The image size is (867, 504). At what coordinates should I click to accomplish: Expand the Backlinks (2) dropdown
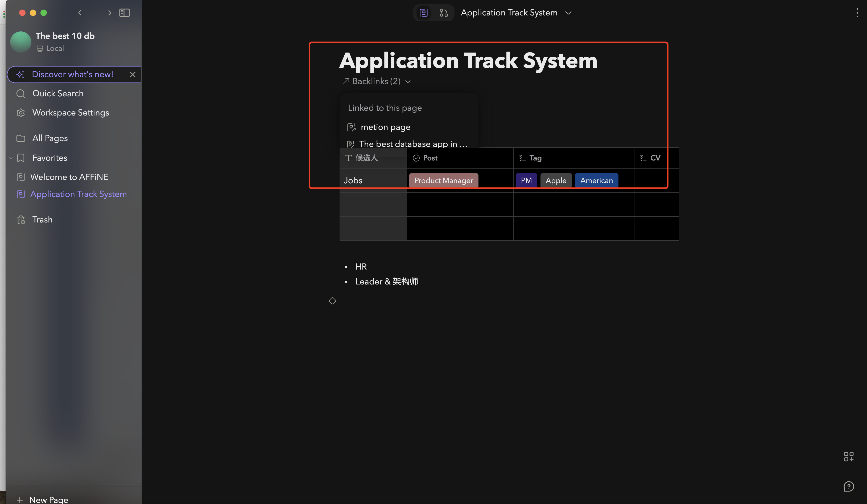(x=408, y=81)
